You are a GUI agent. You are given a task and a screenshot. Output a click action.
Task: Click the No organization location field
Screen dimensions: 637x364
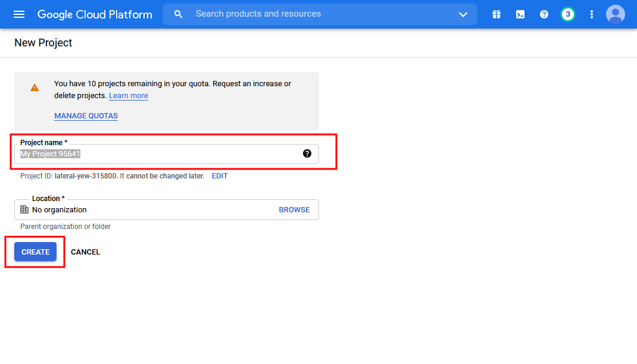167,210
